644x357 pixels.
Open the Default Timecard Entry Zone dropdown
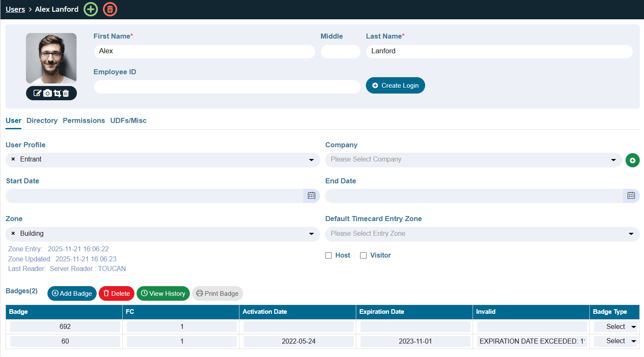point(482,234)
